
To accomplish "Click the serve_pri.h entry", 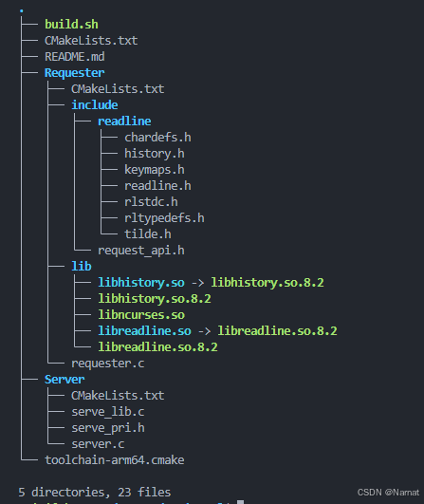I will tap(107, 428).
